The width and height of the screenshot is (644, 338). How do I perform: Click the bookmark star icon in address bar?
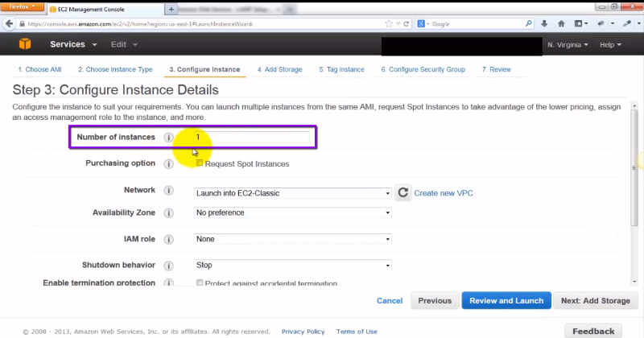click(x=389, y=24)
